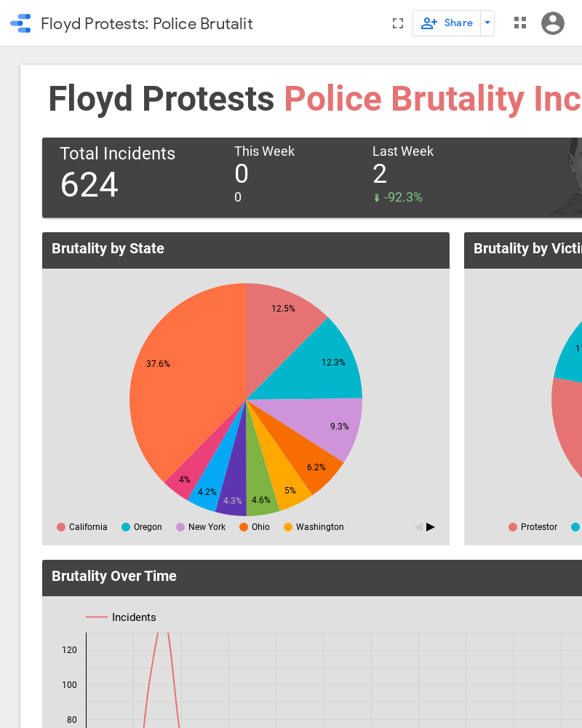Go to previous legend page arrow
This screenshot has height=728, width=582.
coord(418,527)
